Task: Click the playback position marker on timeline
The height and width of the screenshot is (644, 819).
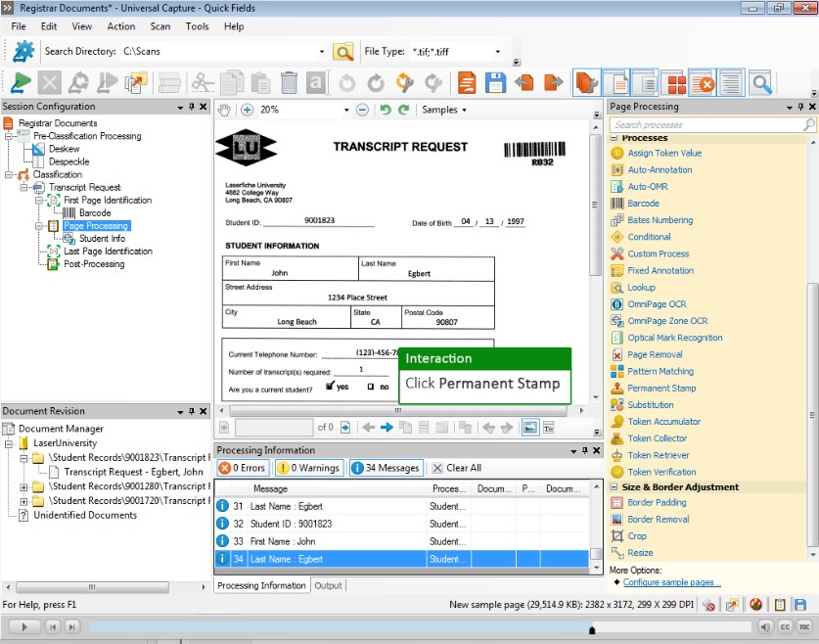Action: click(x=592, y=630)
